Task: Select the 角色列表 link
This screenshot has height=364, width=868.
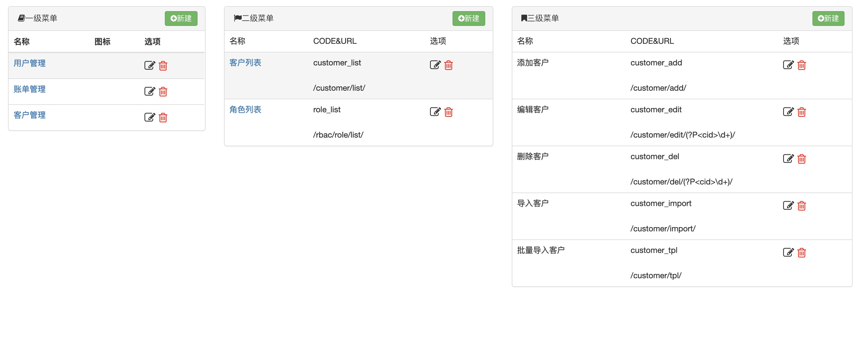Action: 245,109
